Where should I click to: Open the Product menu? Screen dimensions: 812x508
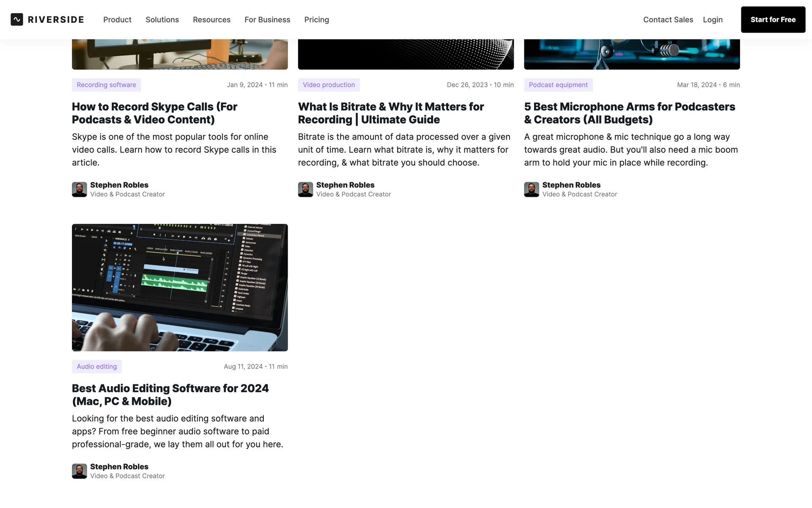117,19
